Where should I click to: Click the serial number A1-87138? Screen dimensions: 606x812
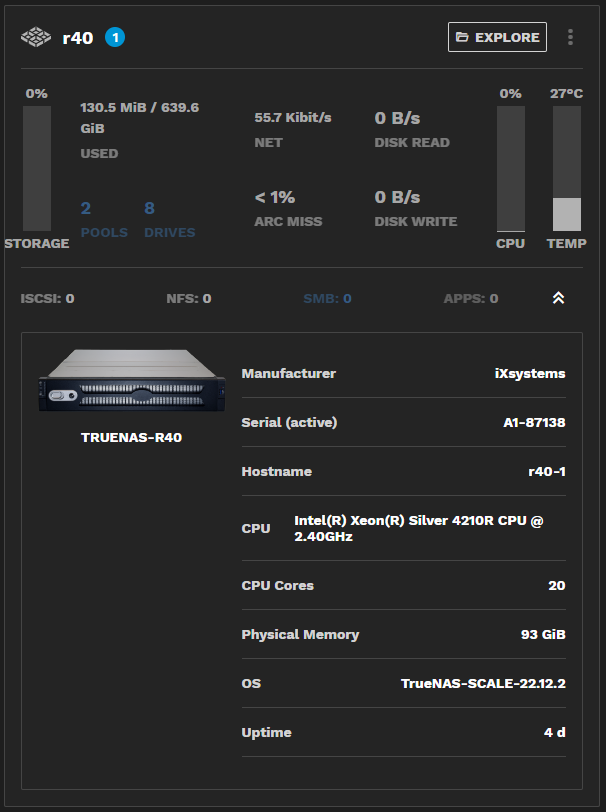[533, 422]
